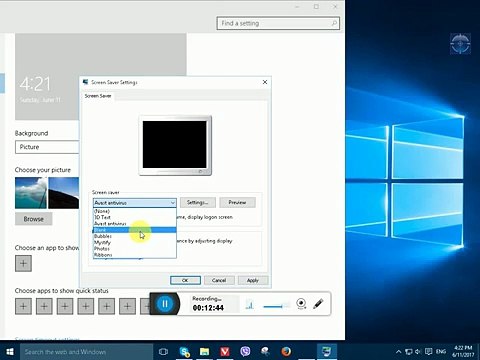Pause the screen recording
Viewport: 480px width, 360px height.
165,304
